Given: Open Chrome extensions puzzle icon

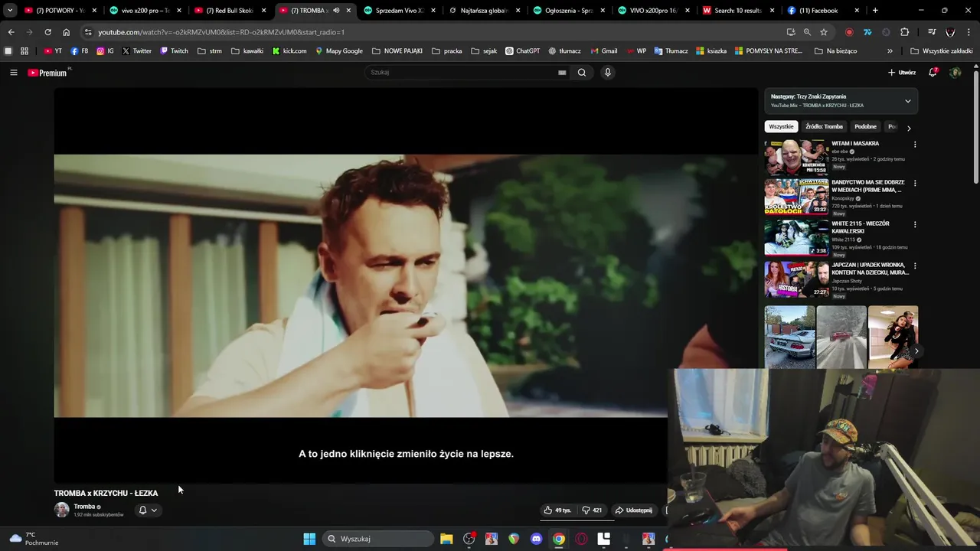Looking at the screenshot, I should (x=904, y=32).
